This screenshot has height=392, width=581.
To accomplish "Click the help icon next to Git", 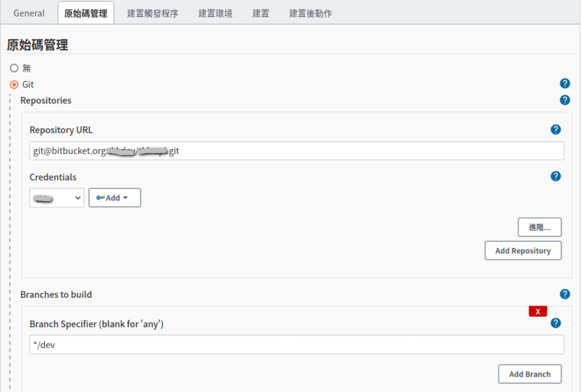I will pos(565,84).
